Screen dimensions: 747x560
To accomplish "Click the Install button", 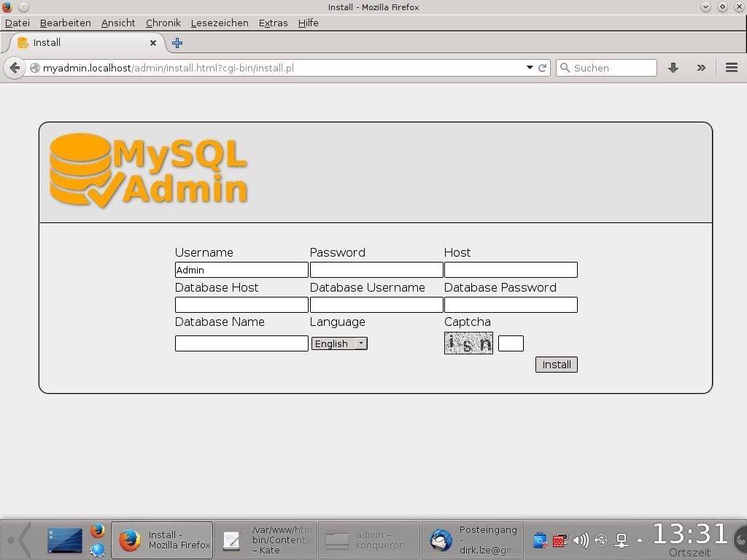I will pyautogui.click(x=556, y=365).
